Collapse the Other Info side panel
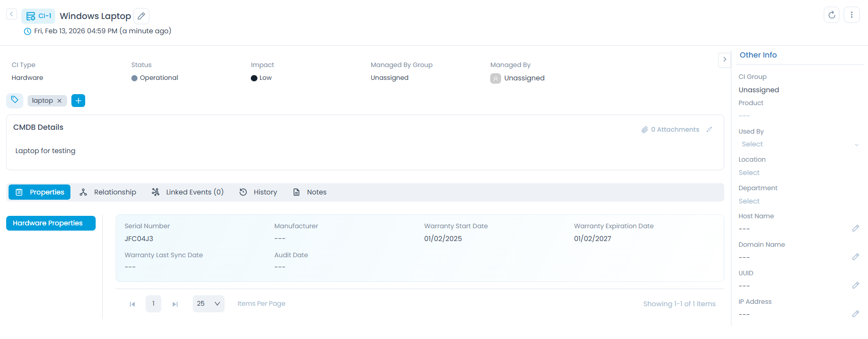This screenshot has width=868, height=339. 724,60
